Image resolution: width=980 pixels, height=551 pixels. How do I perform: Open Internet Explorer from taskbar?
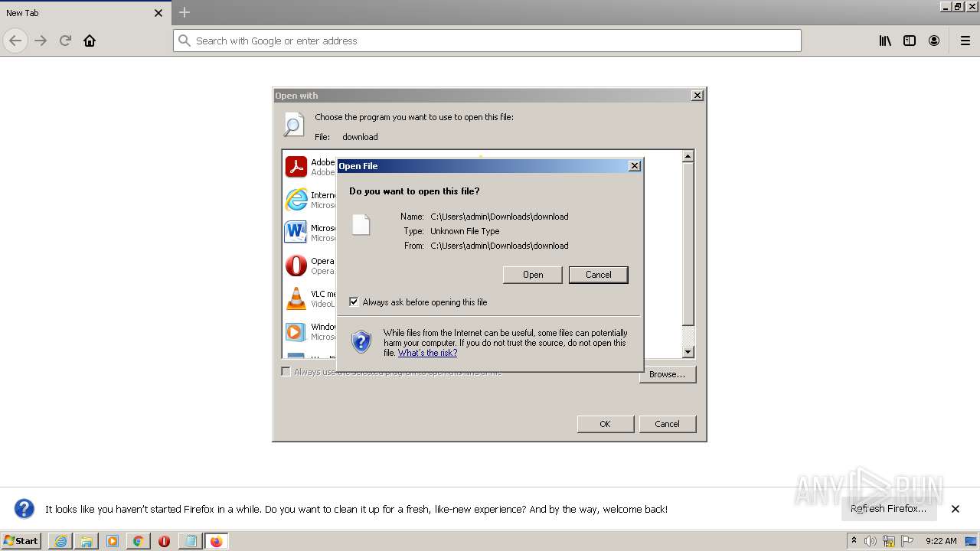60,541
